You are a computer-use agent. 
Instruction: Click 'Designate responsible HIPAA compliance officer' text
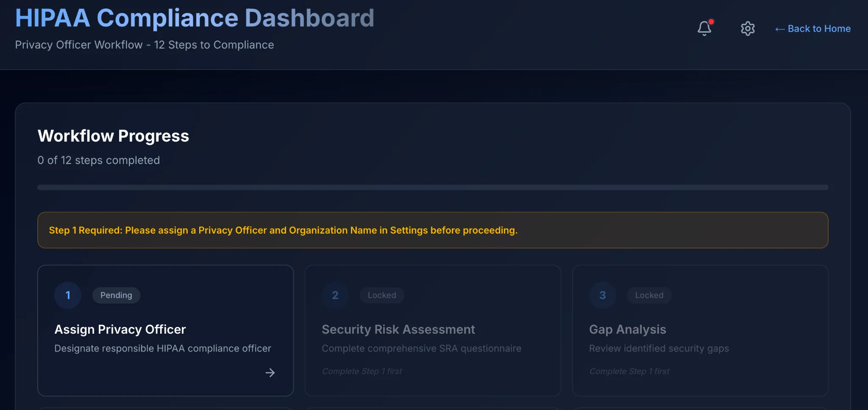coord(163,349)
